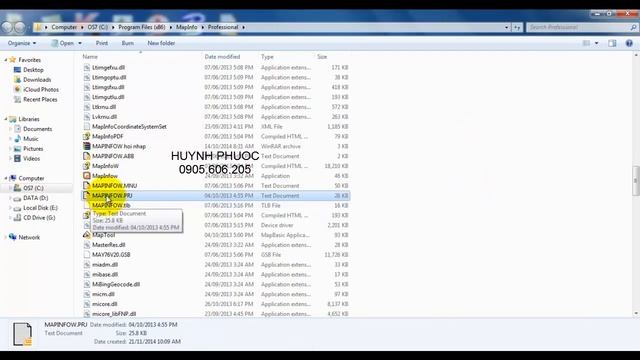Click the Open toolbar button

point(63,43)
